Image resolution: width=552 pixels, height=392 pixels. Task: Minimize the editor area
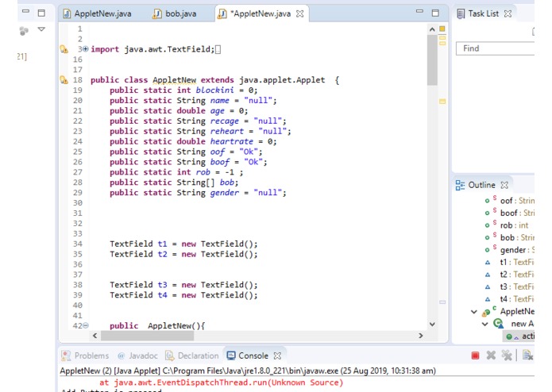pos(419,11)
